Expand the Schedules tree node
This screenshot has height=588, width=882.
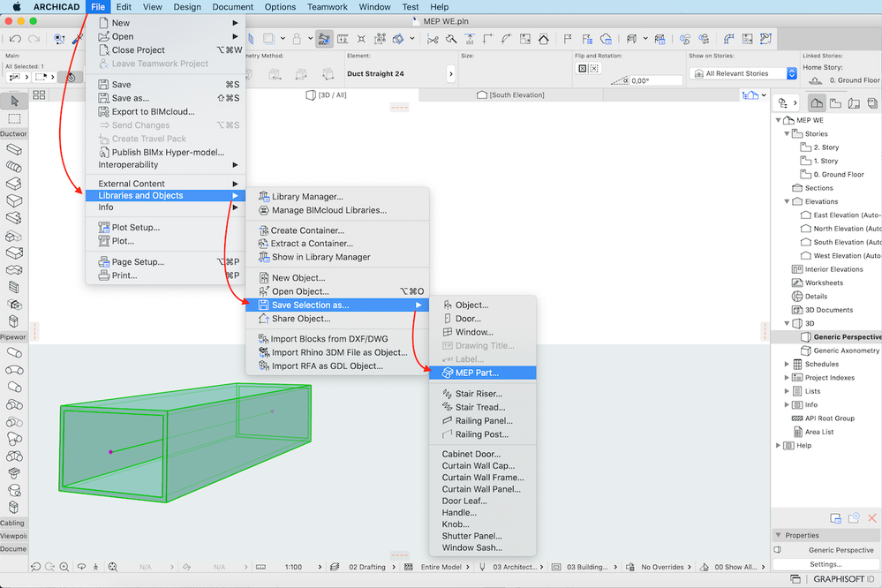coord(787,364)
